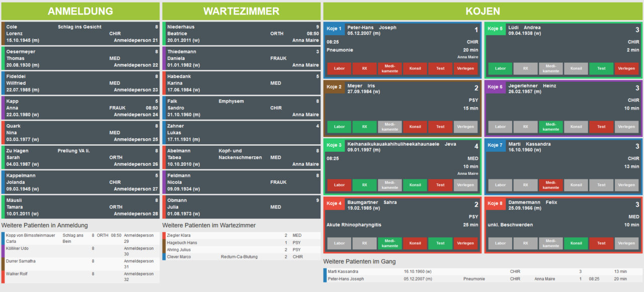Click Verlegen button in Koje 5
Screen dimensions: 644x292
pyautogui.click(x=626, y=69)
